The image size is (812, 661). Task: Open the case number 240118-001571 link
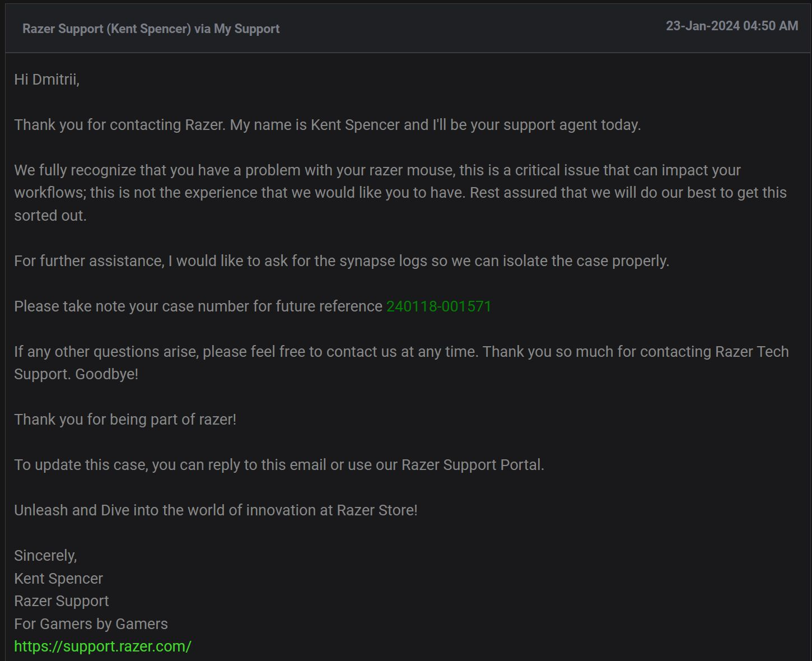pos(438,306)
